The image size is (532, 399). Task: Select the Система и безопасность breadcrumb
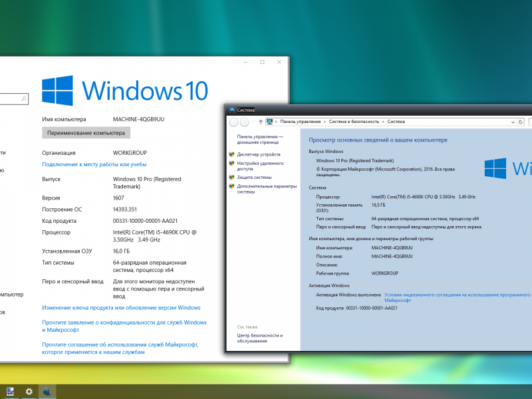354,122
